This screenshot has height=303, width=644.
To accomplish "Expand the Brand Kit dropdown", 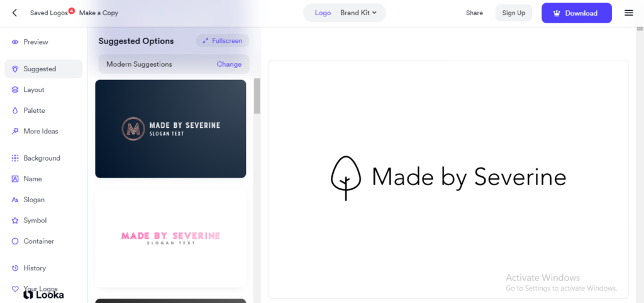I will coord(358,13).
